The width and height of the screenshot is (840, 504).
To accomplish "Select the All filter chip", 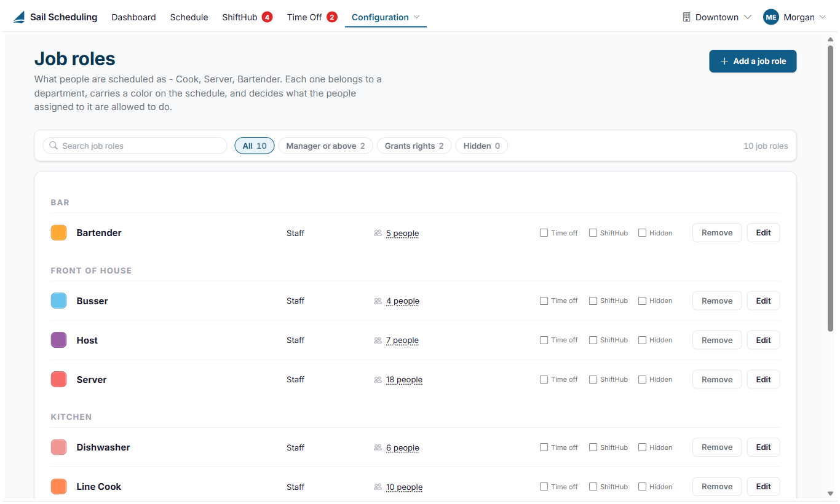I will tap(255, 146).
